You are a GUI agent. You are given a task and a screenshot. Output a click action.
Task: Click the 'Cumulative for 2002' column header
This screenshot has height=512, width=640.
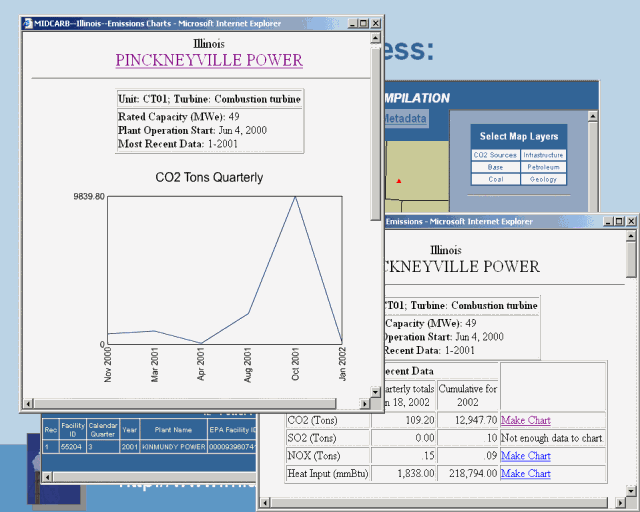468,395
